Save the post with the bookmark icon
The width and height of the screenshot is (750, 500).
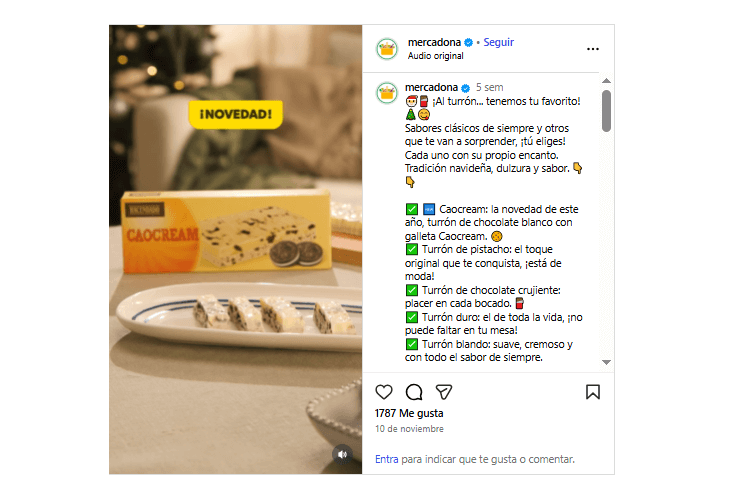pyautogui.click(x=592, y=392)
